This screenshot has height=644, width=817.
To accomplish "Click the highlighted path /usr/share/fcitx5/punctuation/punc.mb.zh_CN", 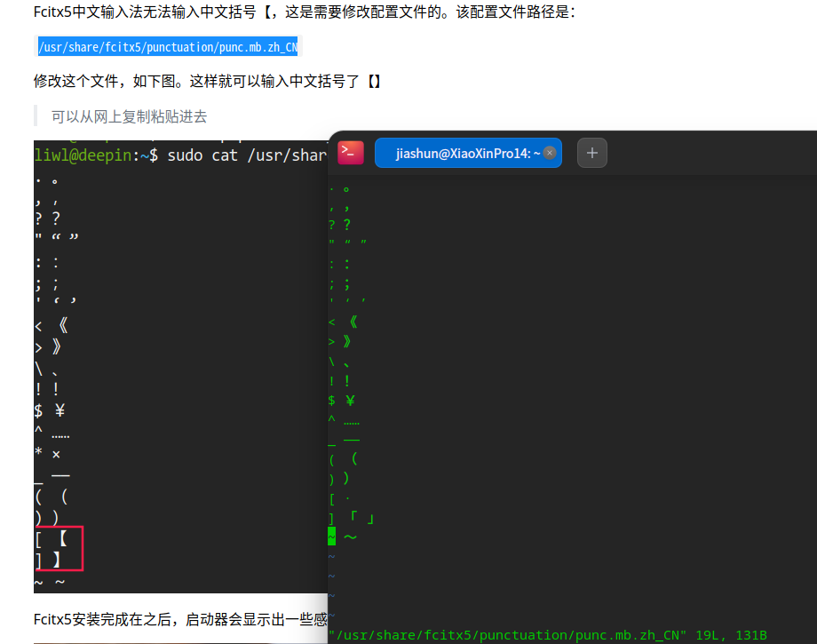I will (x=168, y=47).
